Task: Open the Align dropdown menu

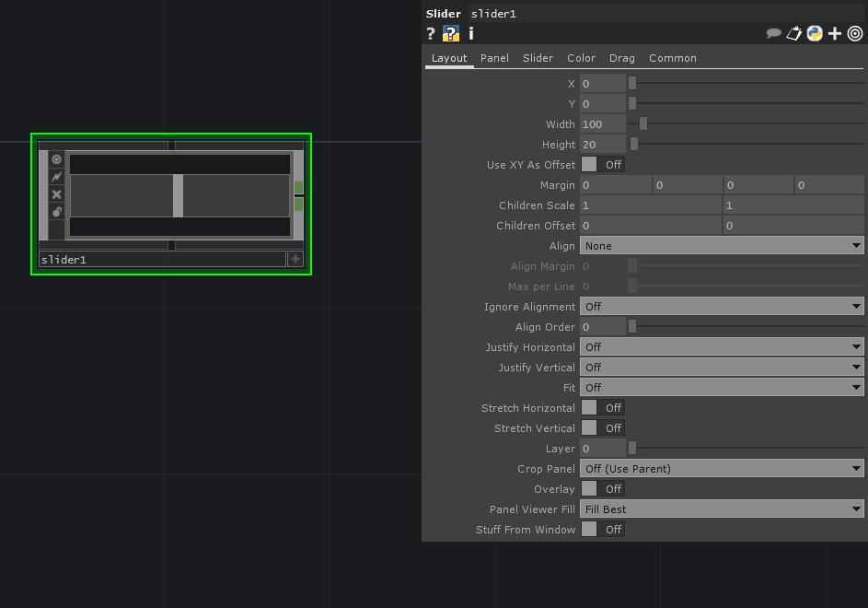Action: point(721,246)
